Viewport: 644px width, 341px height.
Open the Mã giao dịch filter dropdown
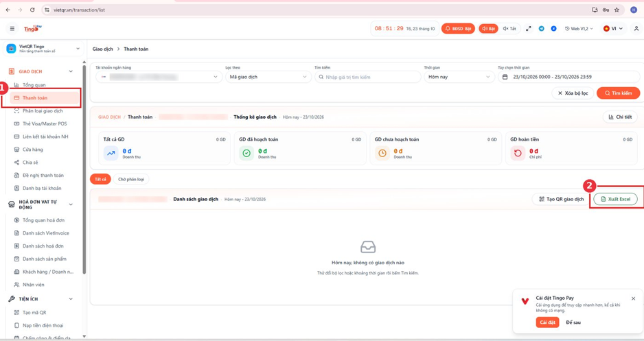coord(268,77)
